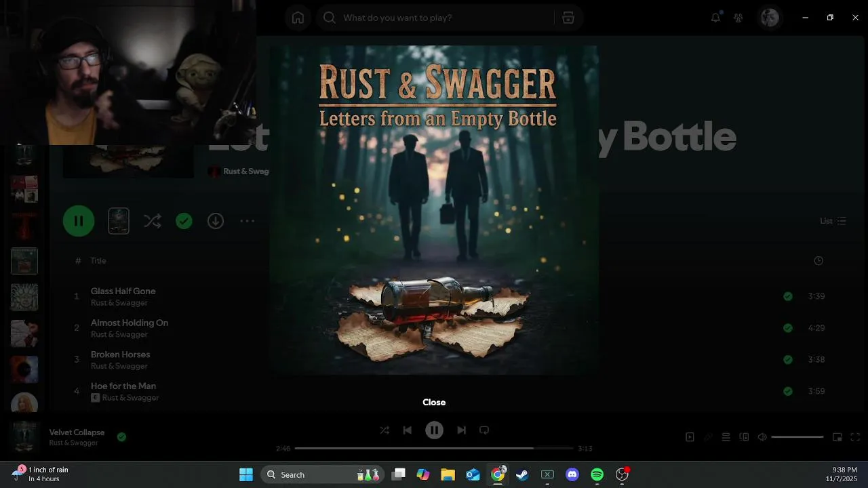Select track "Broken Horses"

coord(121,354)
